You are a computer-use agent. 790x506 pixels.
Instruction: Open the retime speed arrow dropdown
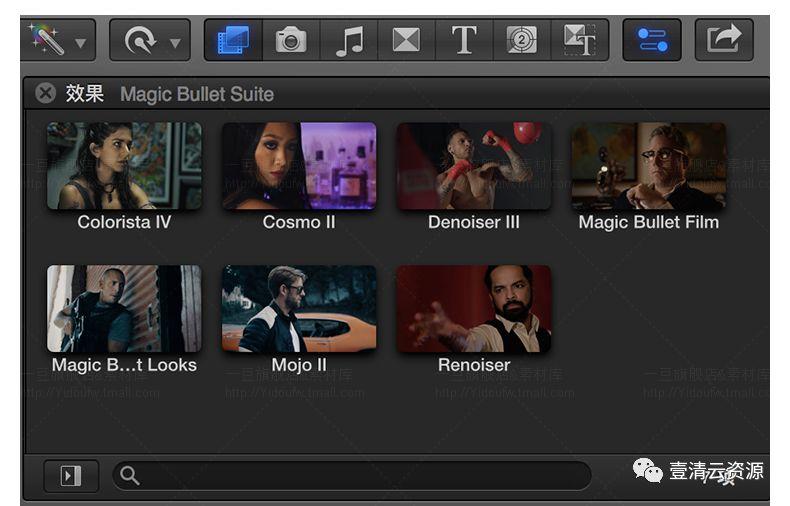tap(175, 43)
